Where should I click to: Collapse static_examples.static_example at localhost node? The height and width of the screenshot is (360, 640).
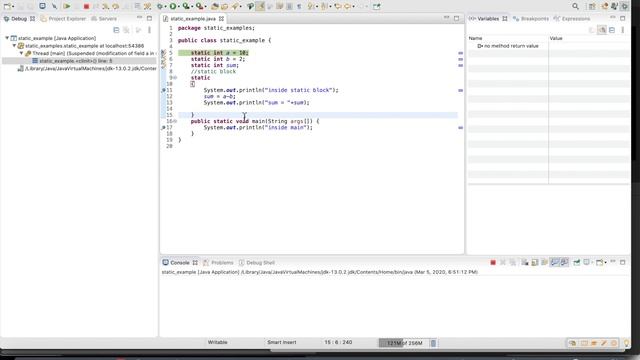[x=14, y=46]
